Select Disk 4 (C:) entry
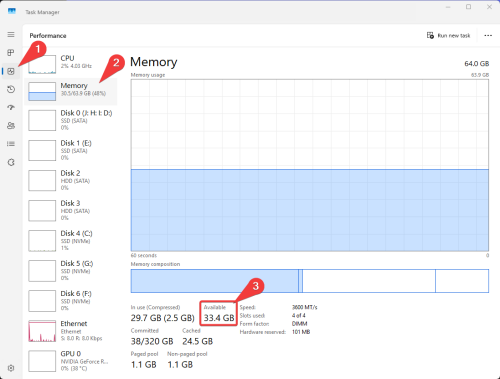500x379 pixels. coord(71,241)
